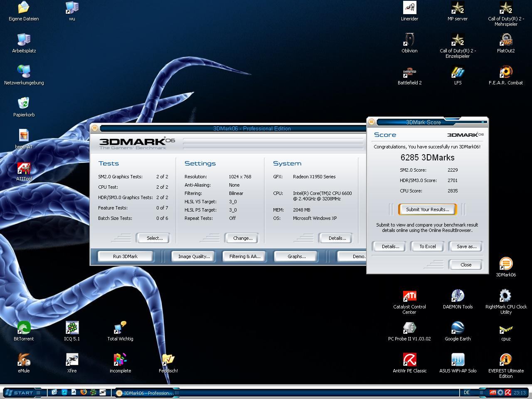Open the START menu

coord(23,392)
